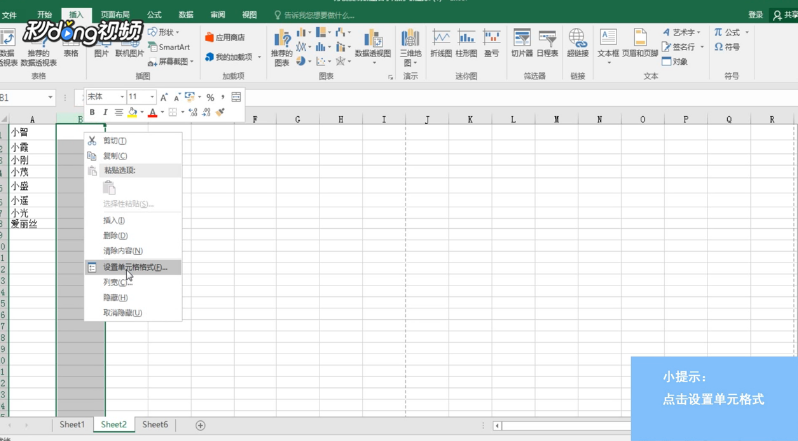The image size is (798, 441).
Task: Click the Login (登录) link
Action: tap(755, 15)
